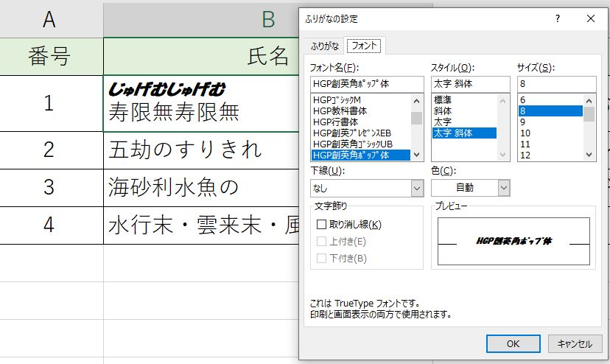
Task: Click the 氏名 header cell
Action: 200,57
